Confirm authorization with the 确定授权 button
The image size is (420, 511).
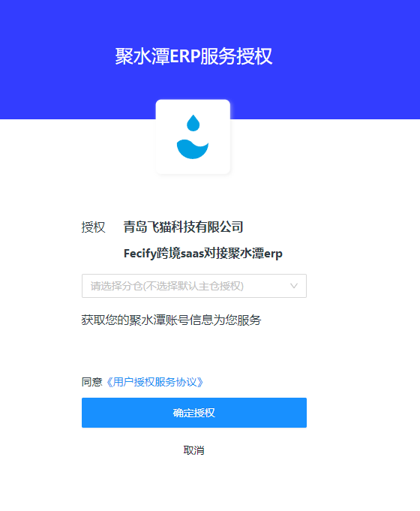[193, 413]
